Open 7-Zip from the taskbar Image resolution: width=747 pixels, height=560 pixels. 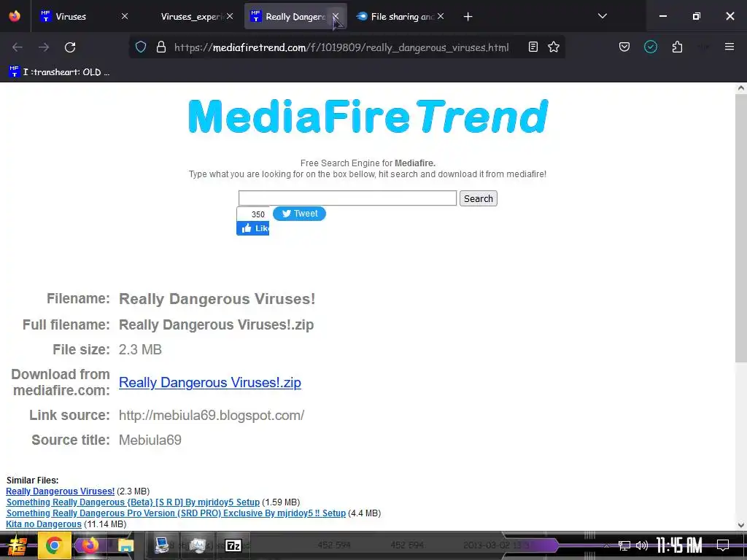click(233, 545)
